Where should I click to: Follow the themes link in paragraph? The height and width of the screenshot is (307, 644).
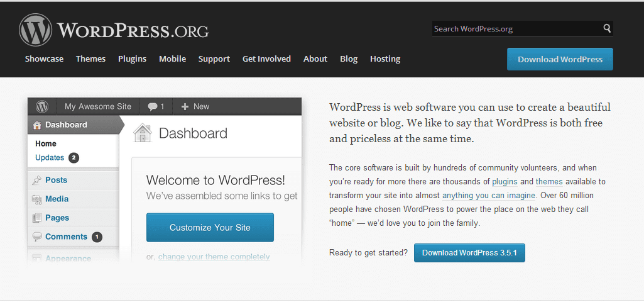pos(549,182)
